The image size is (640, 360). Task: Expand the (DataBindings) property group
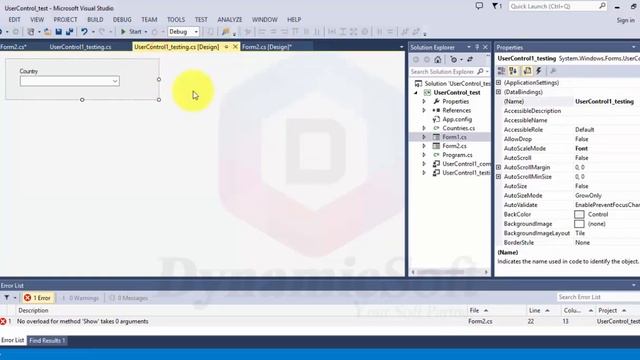pos(498,92)
